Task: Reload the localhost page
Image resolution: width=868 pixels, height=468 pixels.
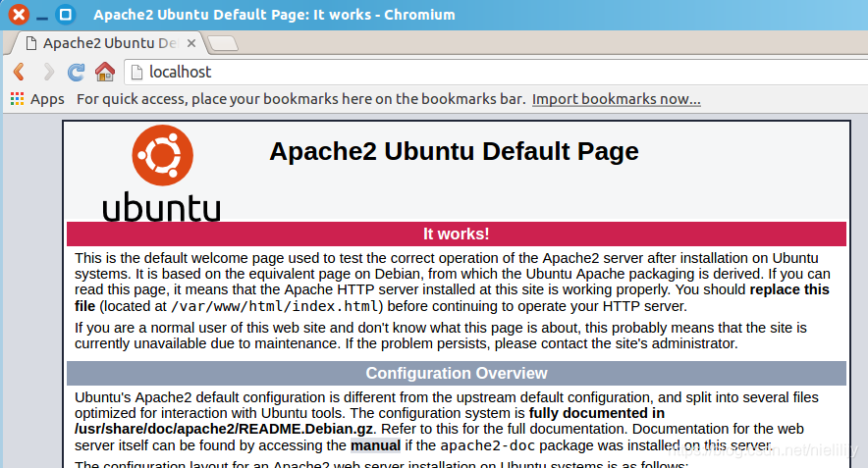Action: [76, 72]
